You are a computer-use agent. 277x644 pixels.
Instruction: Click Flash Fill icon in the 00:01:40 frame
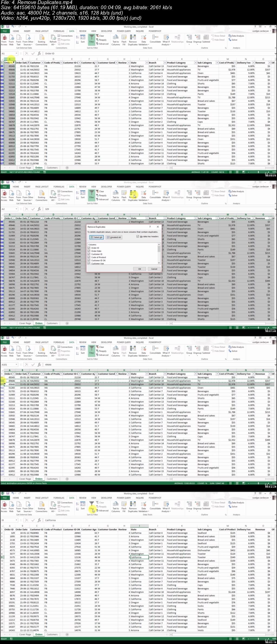click(124, 195)
